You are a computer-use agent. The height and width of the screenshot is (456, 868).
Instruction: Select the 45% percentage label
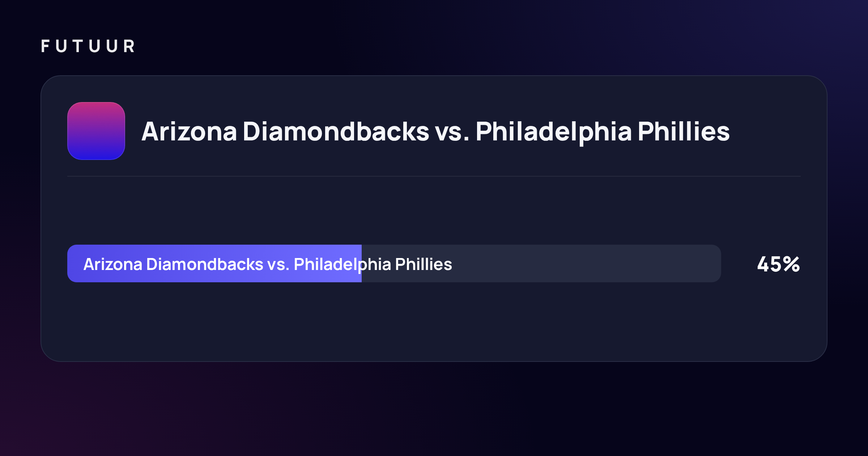coord(778,264)
